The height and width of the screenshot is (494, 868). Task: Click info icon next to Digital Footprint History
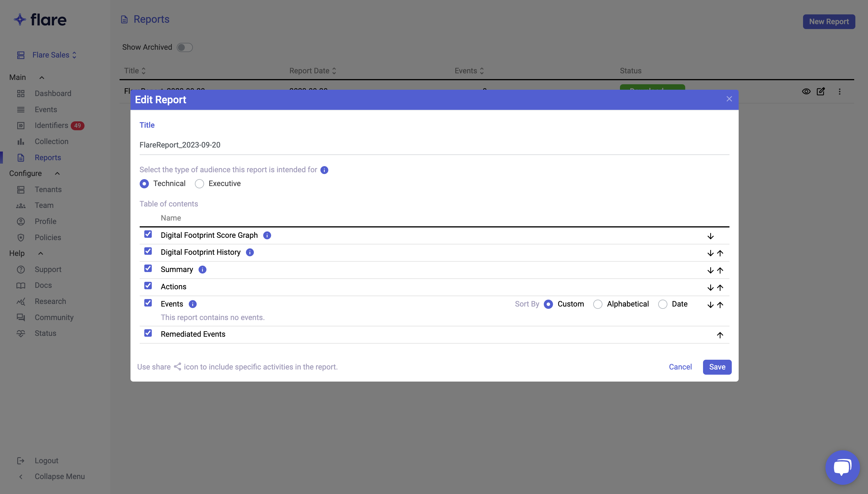coord(250,252)
